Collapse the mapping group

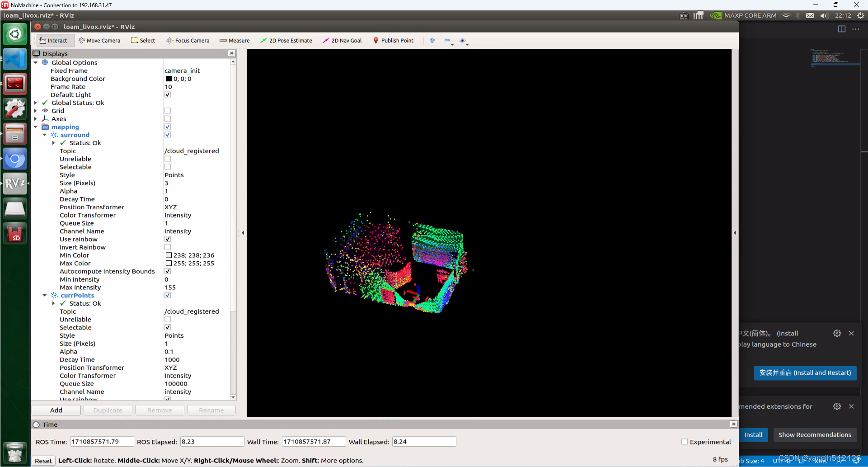[x=36, y=127]
